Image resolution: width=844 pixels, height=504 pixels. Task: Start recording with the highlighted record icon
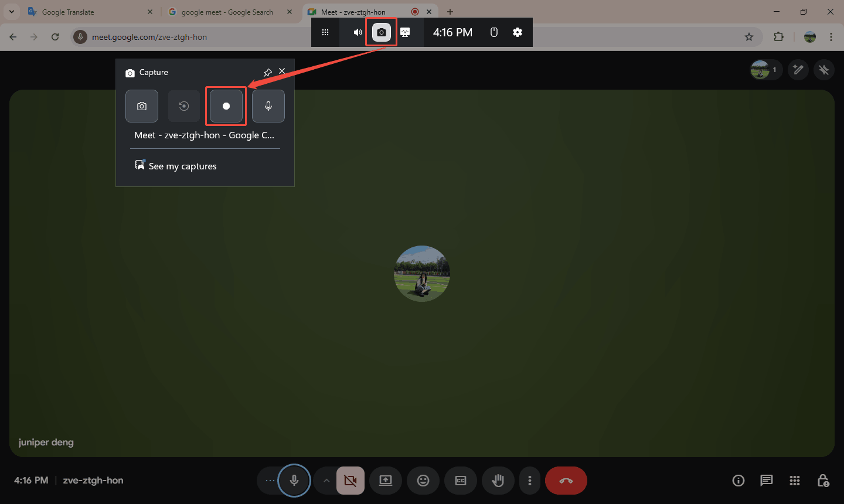pyautogui.click(x=226, y=106)
